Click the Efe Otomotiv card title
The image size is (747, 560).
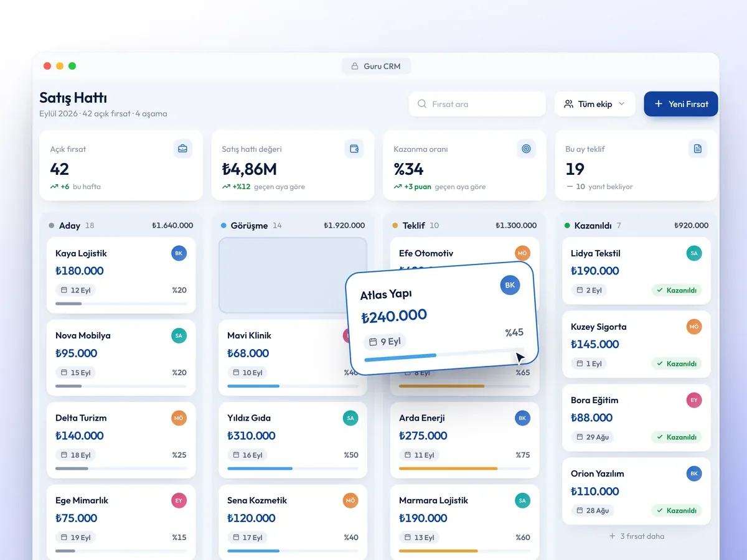(426, 253)
